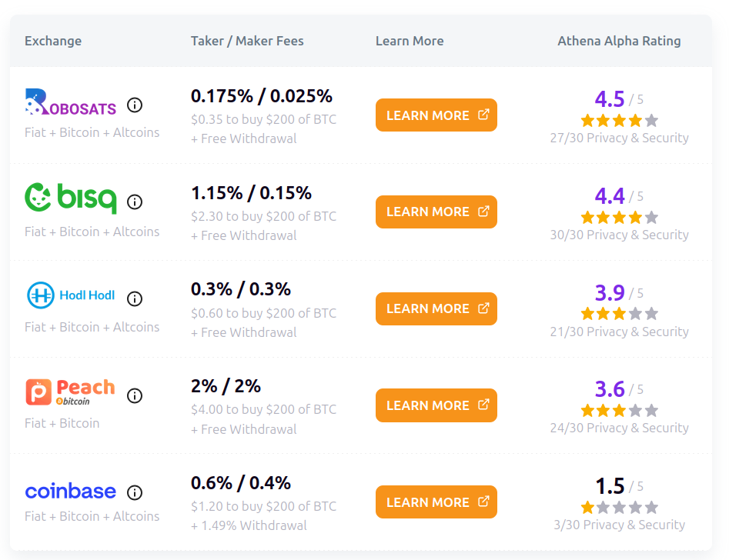The image size is (729, 560).
Task: Click the 1.15% / 0.15% fee text
Action: pyautogui.click(x=251, y=193)
